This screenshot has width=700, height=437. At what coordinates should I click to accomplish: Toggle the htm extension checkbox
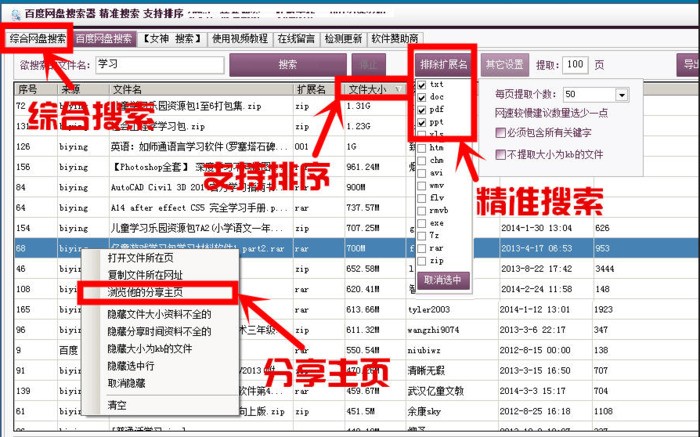[x=421, y=148]
